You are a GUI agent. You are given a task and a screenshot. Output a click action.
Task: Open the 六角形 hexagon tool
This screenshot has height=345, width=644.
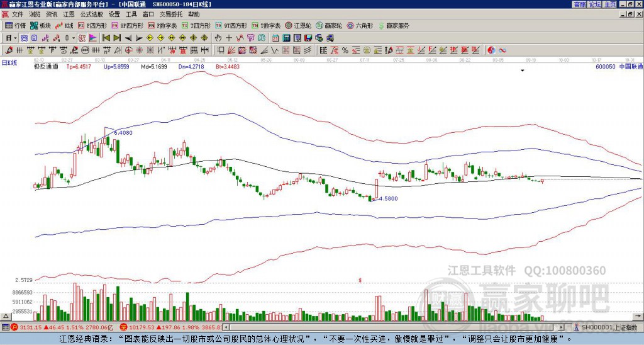pos(360,25)
